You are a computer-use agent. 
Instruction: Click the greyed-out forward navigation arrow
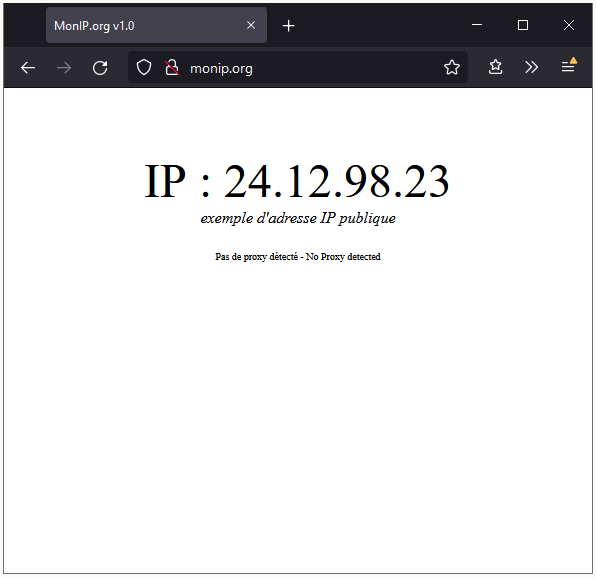[x=64, y=68]
